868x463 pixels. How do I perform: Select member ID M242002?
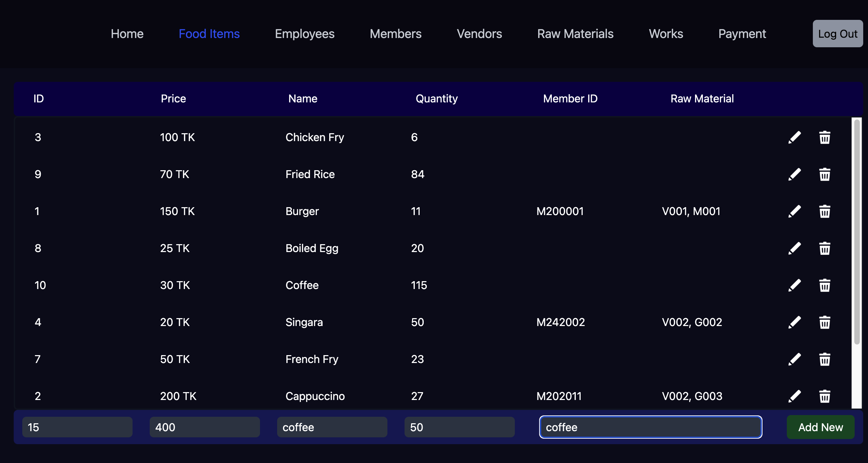point(561,322)
